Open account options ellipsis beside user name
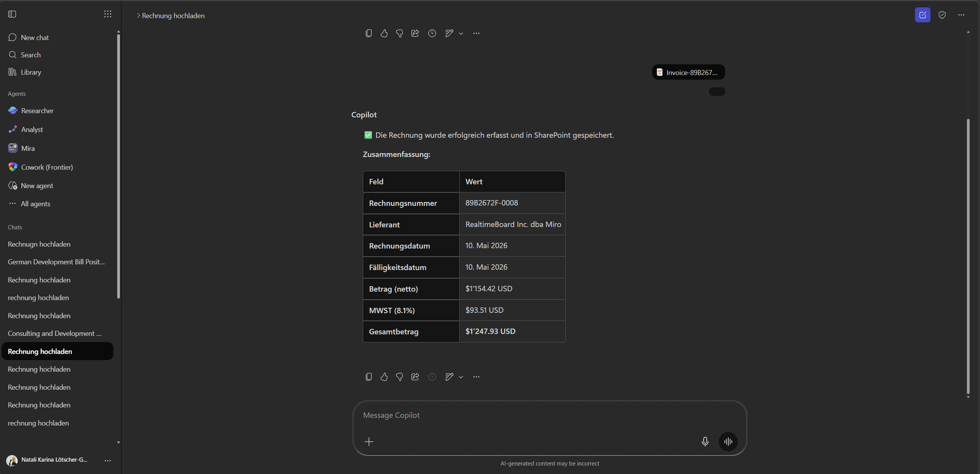Screen dimensions: 980x474 (108, 460)
